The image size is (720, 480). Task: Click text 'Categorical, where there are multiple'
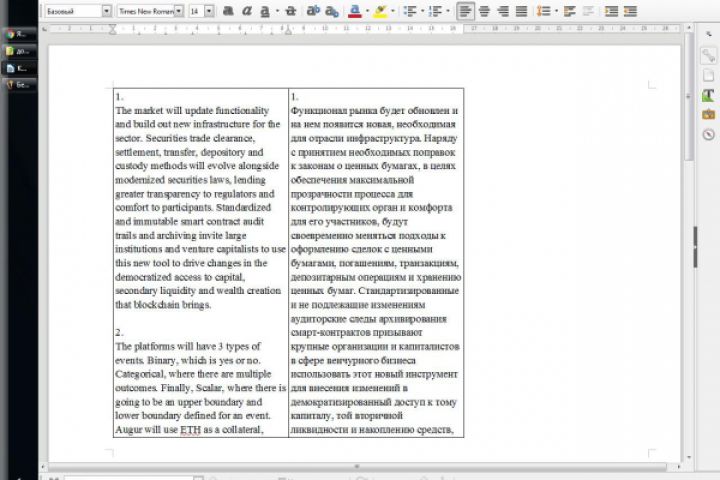(193, 374)
